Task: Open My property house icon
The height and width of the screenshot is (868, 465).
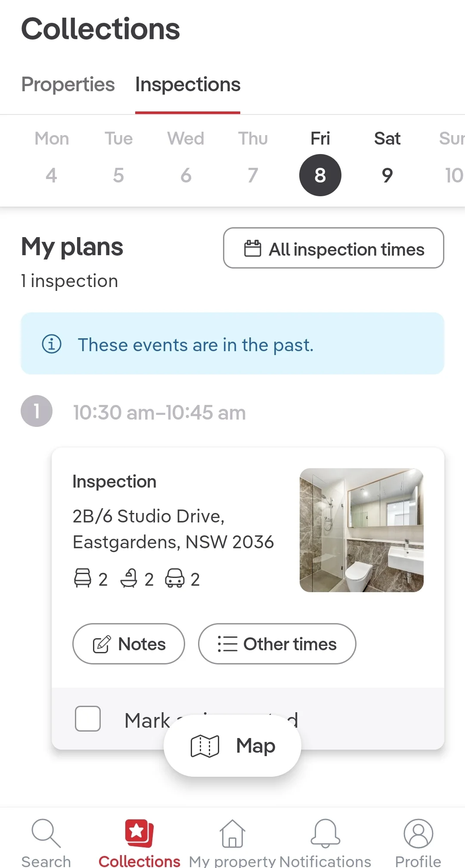Action: tap(232, 833)
